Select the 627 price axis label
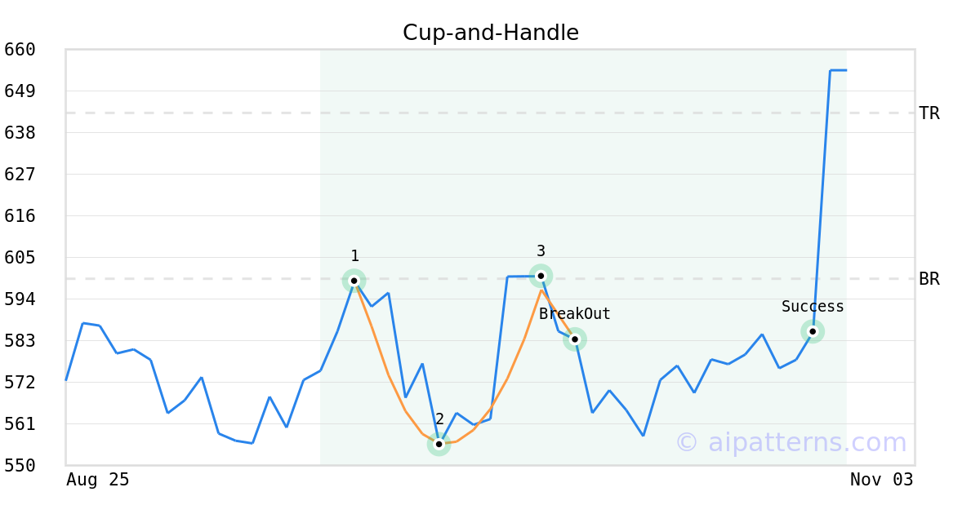Viewport: 980px width, 514px height. (20, 175)
